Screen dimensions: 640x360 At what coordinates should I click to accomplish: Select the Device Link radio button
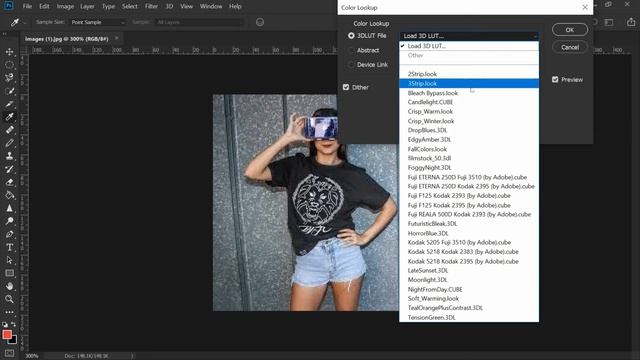point(351,64)
